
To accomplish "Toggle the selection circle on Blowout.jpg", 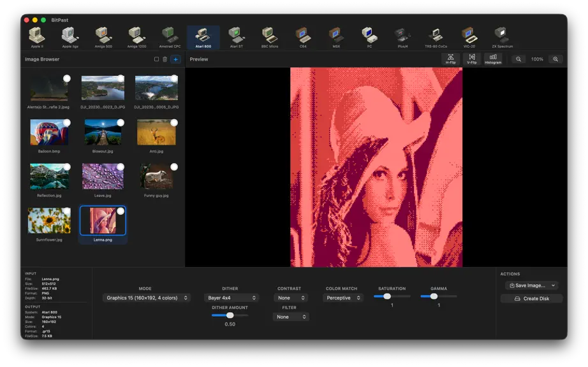I will (x=121, y=122).
